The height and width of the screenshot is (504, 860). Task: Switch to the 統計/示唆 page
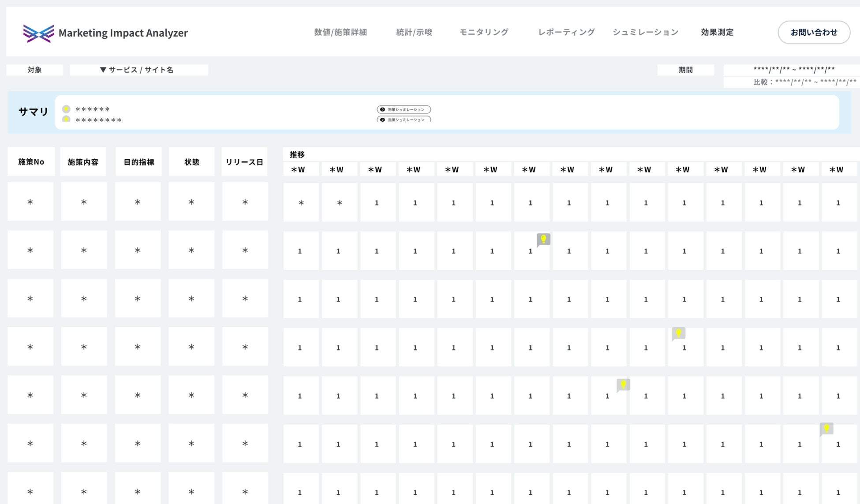pyautogui.click(x=414, y=32)
